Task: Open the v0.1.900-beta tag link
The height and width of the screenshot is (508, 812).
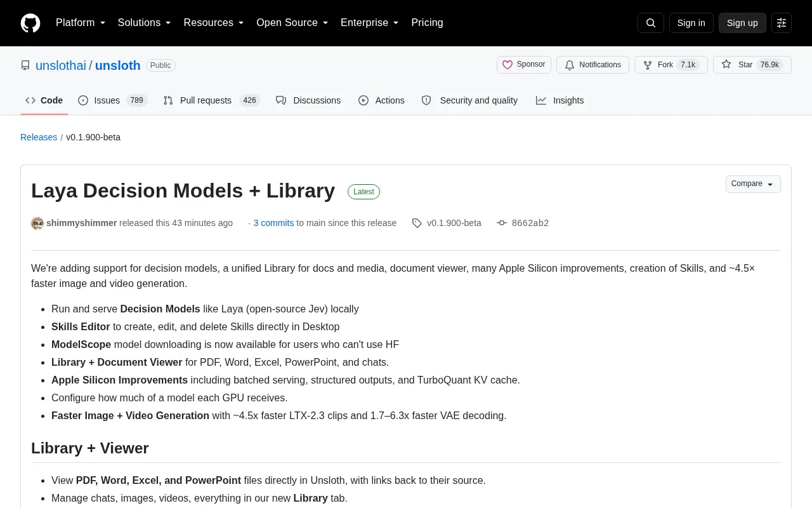Action: [x=447, y=223]
